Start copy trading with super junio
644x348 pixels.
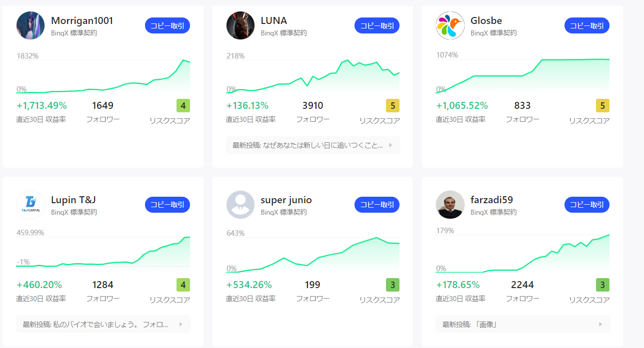point(377,205)
